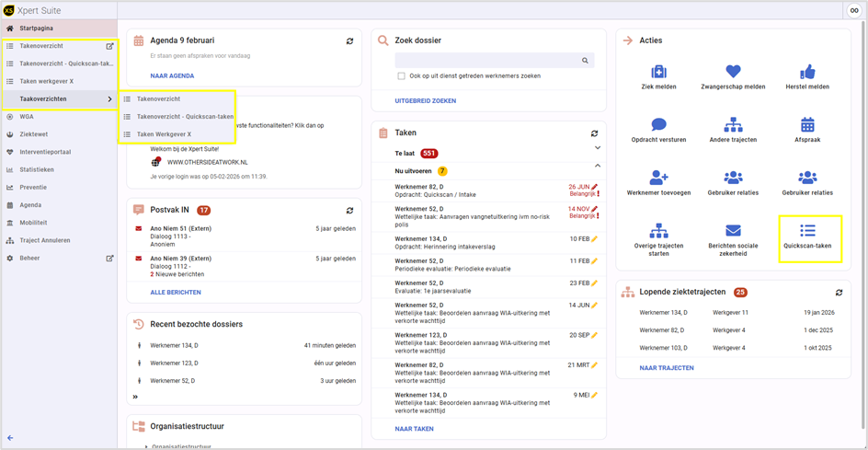Click the Ziek melden action icon
The image size is (868, 450).
[658, 72]
